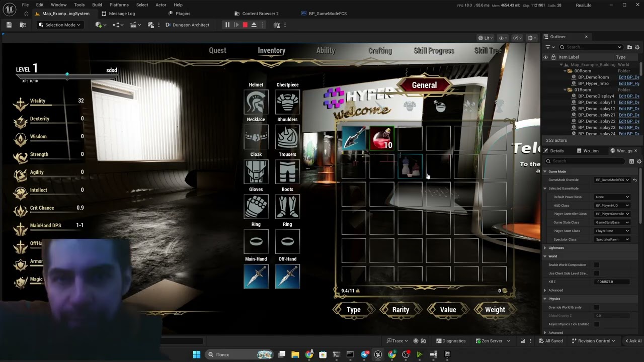Open the Actor menu

click(161, 5)
